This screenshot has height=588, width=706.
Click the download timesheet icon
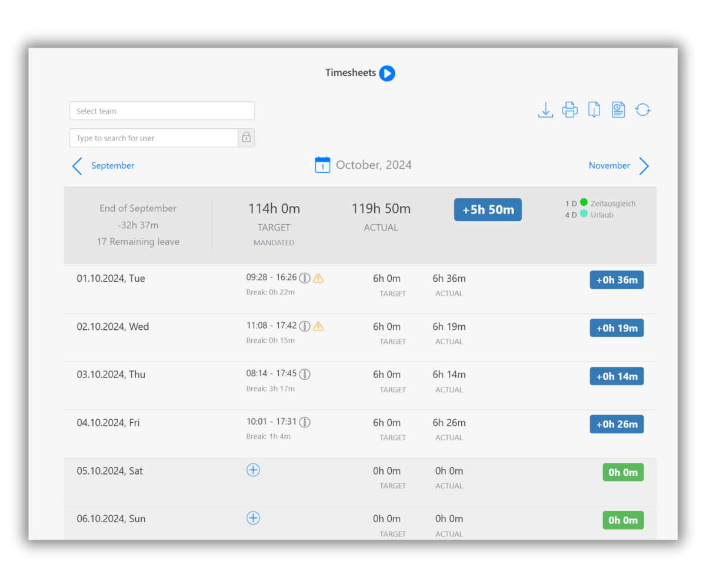pos(545,109)
